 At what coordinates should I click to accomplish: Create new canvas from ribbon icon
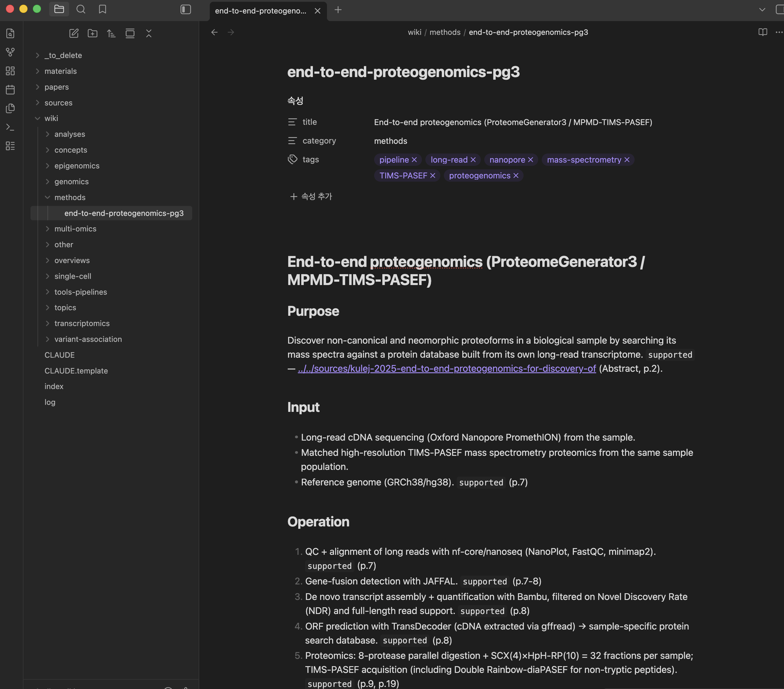pos(10,71)
